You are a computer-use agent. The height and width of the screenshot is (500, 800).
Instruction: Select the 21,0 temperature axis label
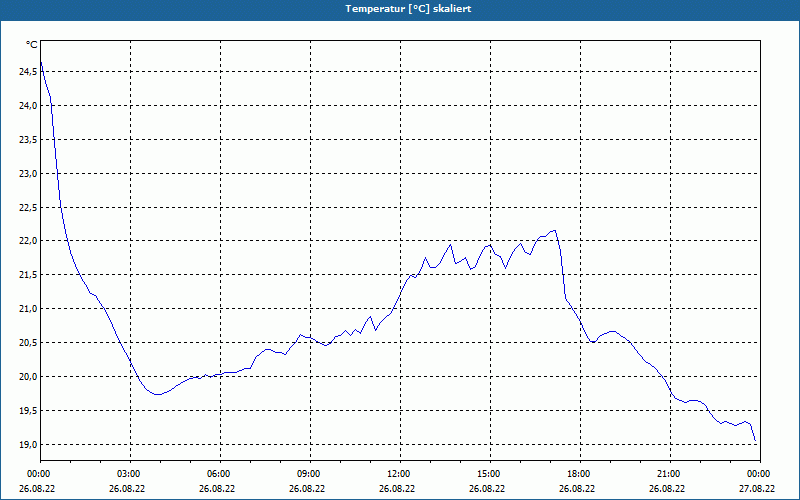click(28, 309)
